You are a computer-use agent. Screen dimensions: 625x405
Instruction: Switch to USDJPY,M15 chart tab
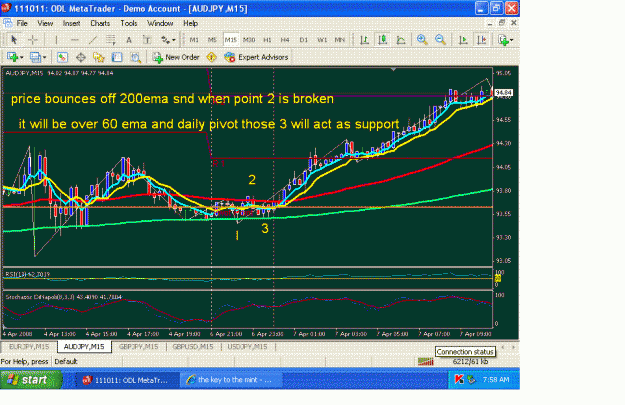(247, 347)
